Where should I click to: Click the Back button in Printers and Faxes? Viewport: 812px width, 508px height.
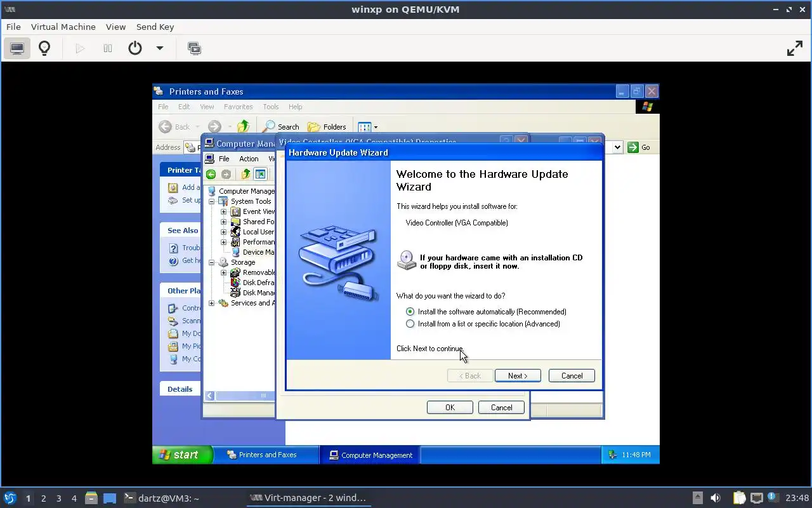pyautogui.click(x=175, y=127)
